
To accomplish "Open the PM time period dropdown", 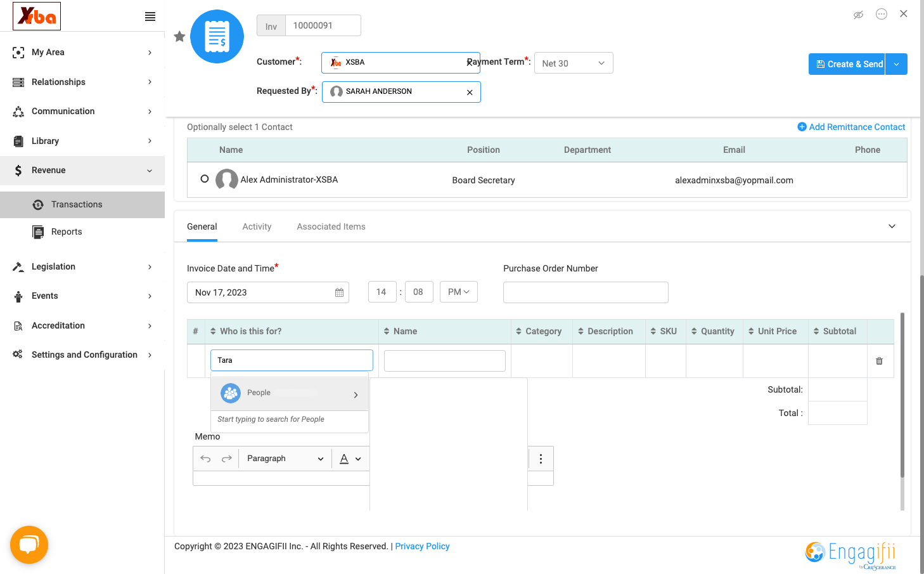I will (459, 292).
